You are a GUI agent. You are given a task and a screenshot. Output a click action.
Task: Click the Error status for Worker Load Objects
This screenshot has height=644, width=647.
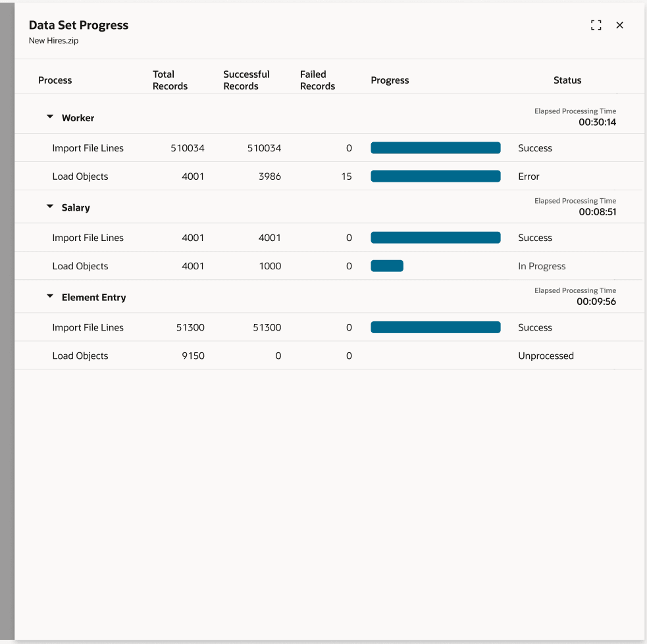[528, 176]
